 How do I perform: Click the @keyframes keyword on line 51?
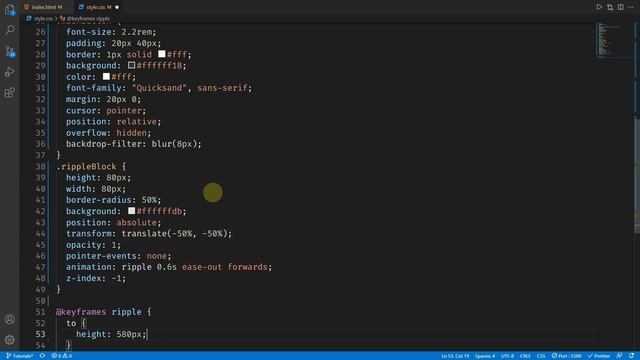[81, 312]
